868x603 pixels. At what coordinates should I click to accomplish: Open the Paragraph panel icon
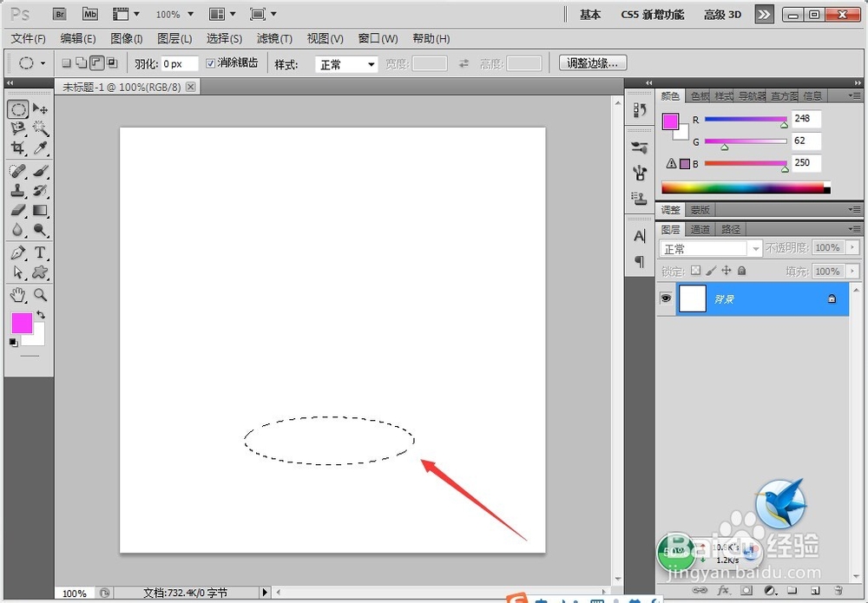[640, 261]
